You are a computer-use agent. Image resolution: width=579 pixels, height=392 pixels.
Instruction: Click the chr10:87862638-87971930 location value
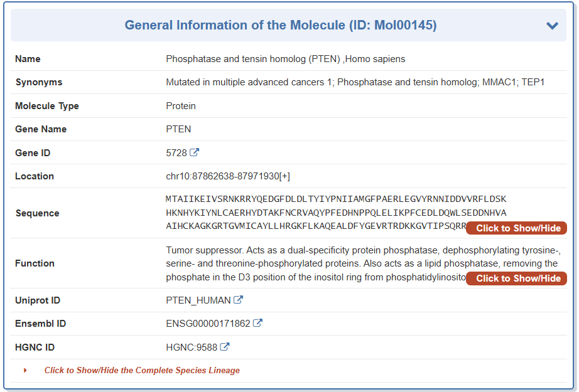click(x=227, y=176)
